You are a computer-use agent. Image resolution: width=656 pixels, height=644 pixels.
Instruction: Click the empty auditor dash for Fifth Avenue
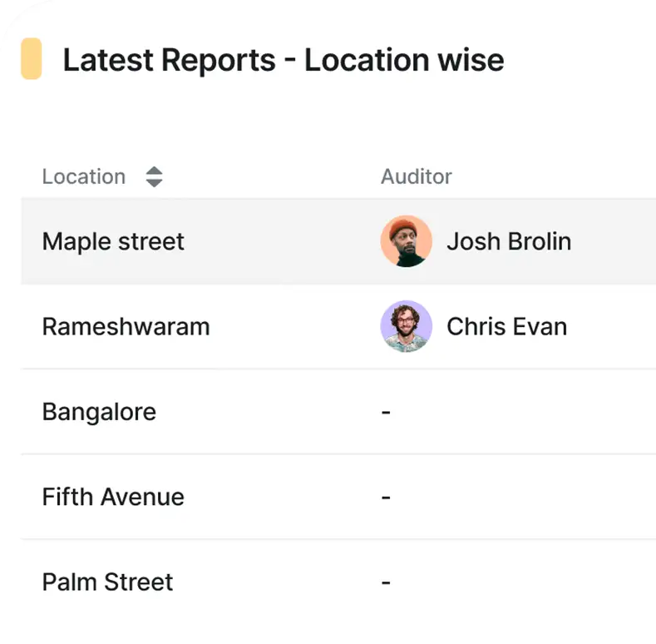coord(386,498)
